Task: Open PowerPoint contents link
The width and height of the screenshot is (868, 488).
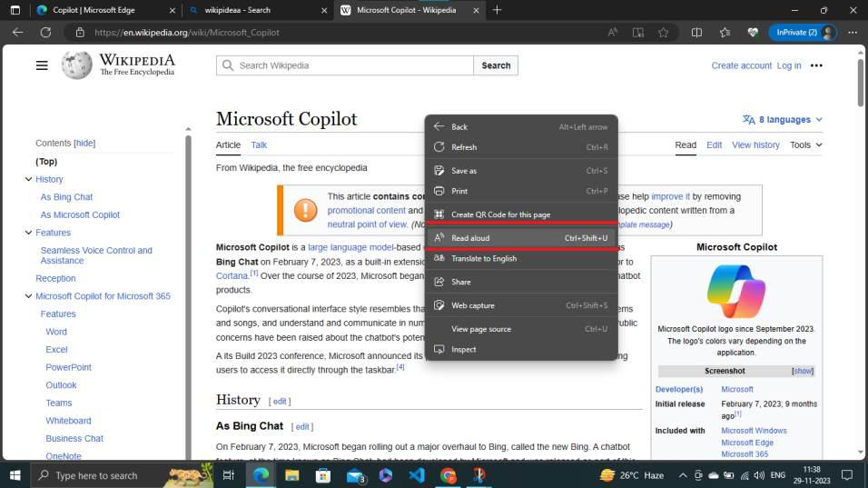Action: point(69,367)
